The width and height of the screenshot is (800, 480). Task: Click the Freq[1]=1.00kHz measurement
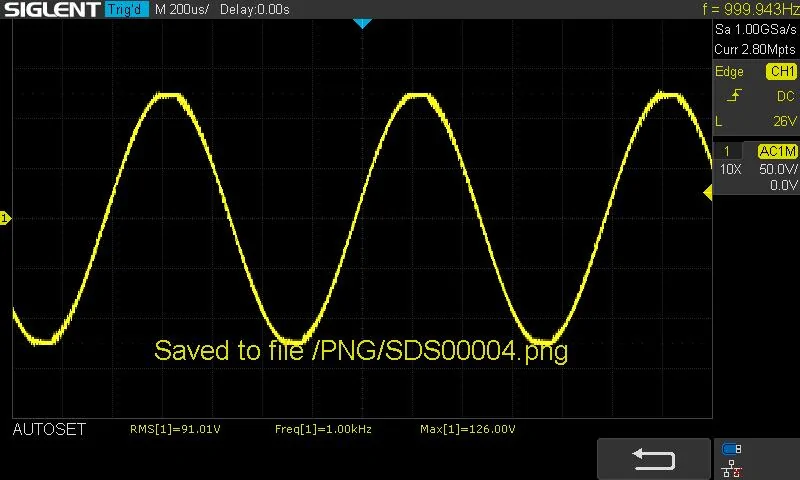pos(323,430)
